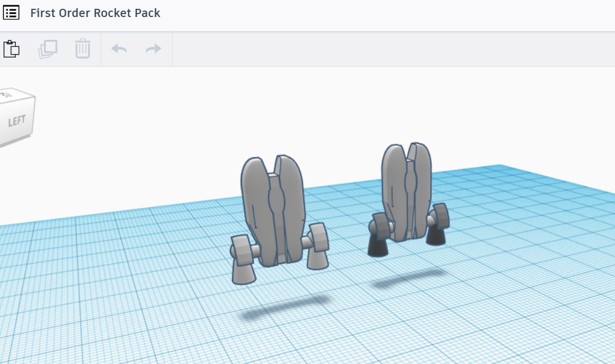This screenshot has width=615, height=364.
Task: Select right gray nozzle cone of left pack
Action: click(317, 258)
